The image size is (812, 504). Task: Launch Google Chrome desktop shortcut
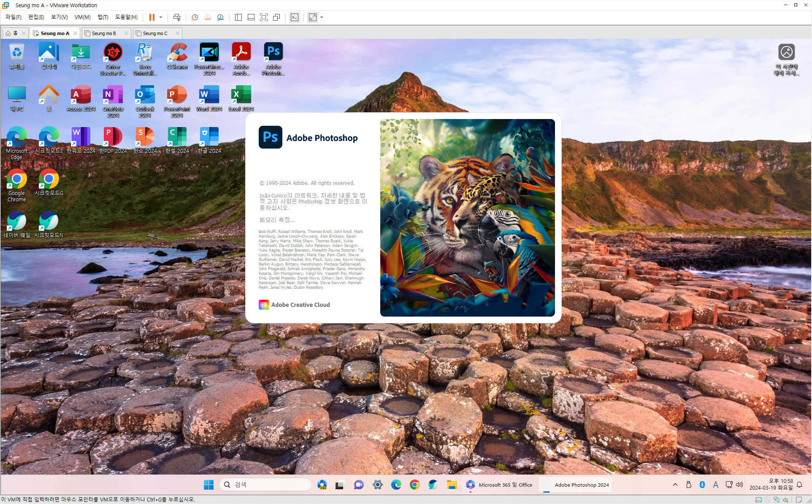click(17, 186)
